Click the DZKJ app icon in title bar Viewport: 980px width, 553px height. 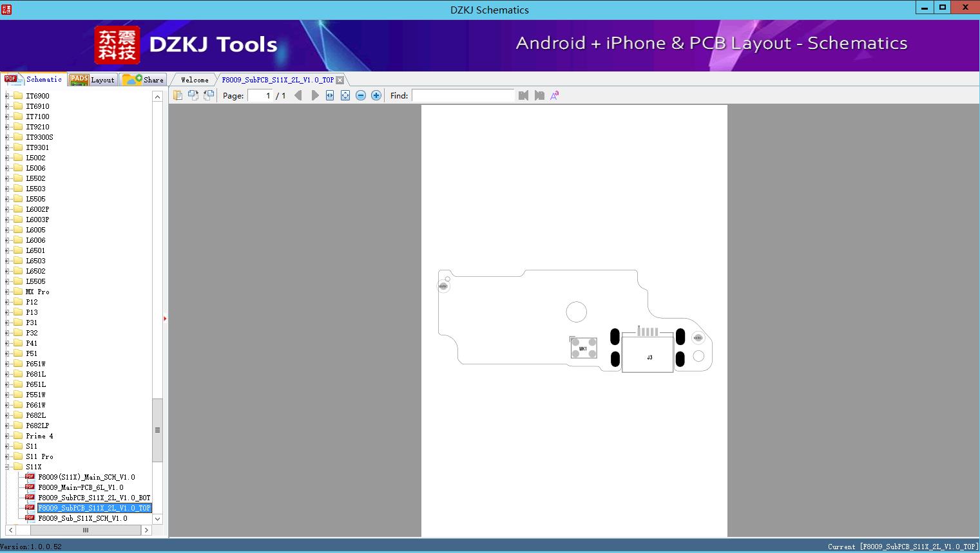[6, 9]
